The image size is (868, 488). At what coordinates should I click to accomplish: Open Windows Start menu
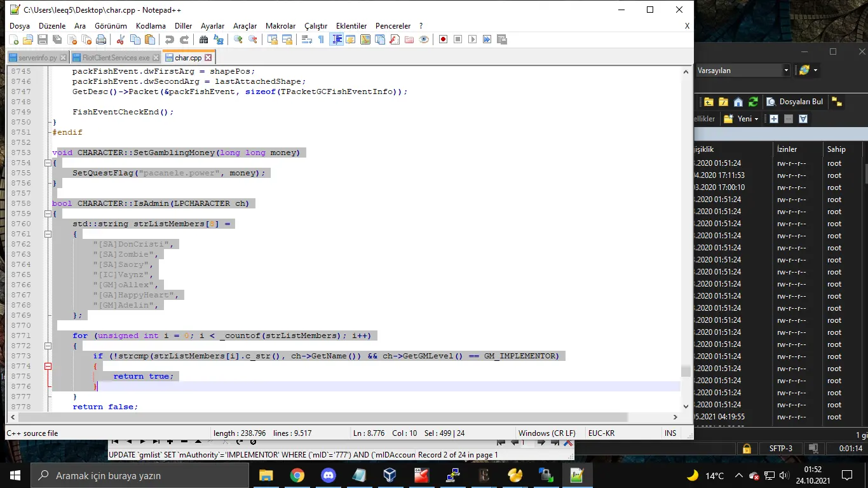(15, 475)
